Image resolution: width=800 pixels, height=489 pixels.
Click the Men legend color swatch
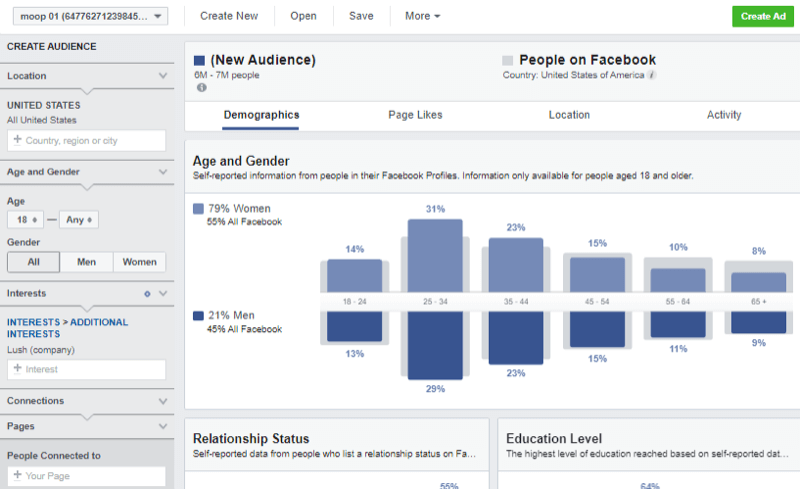[198, 315]
